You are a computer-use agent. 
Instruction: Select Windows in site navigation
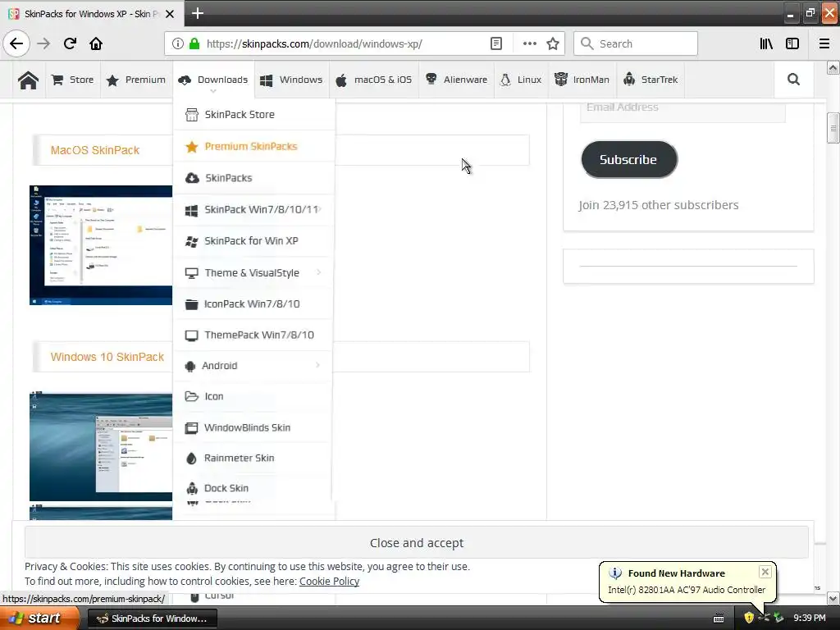click(291, 80)
